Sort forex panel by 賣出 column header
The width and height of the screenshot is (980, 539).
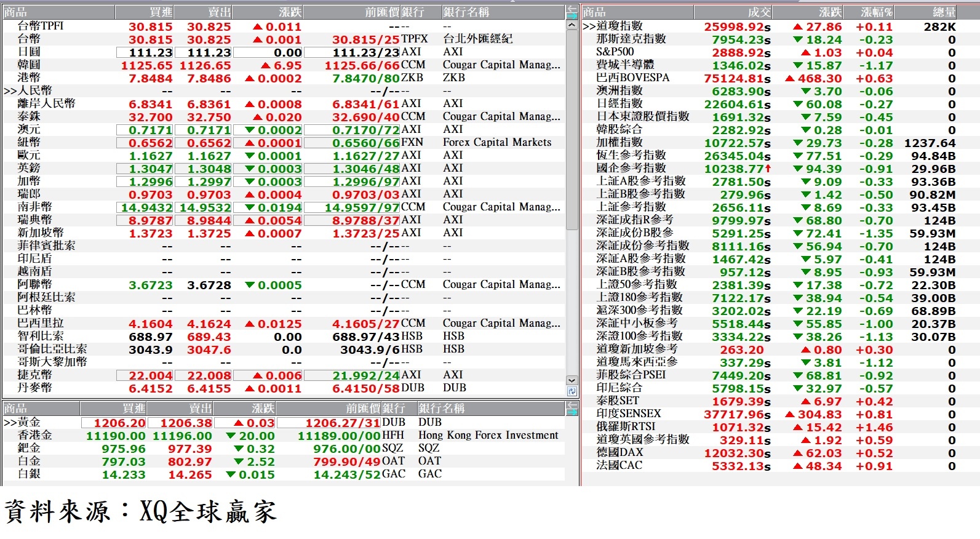[203, 12]
